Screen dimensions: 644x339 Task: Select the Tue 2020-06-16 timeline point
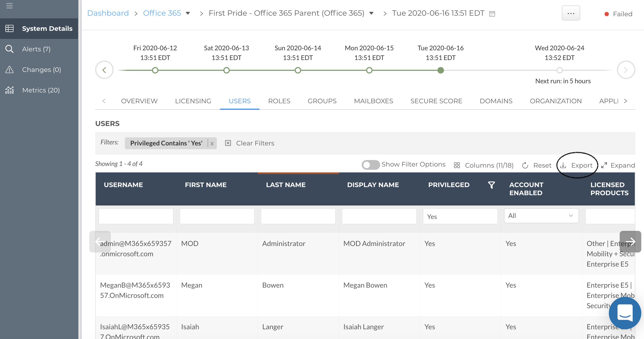tap(441, 70)
